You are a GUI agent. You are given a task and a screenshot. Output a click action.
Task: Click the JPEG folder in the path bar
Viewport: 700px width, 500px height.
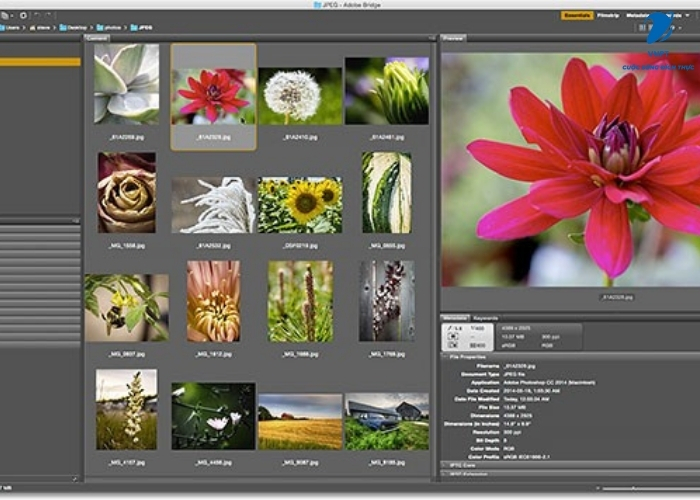142,28
